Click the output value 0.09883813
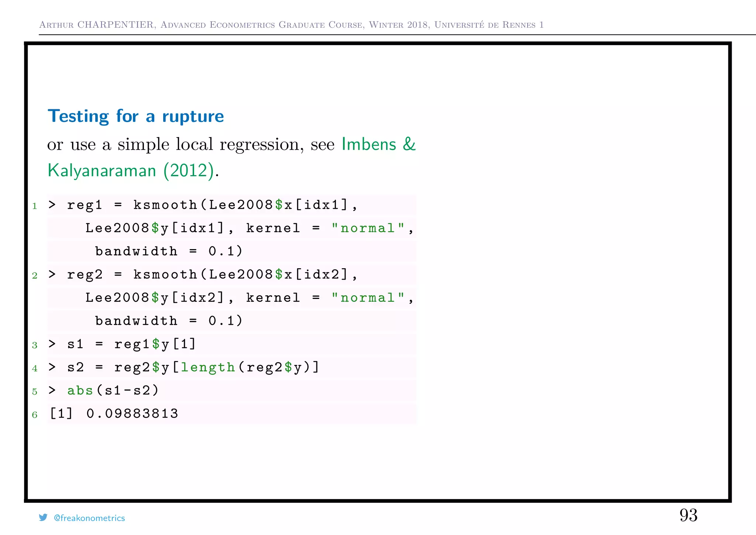 pyautogui.click(x=132, y=413)
